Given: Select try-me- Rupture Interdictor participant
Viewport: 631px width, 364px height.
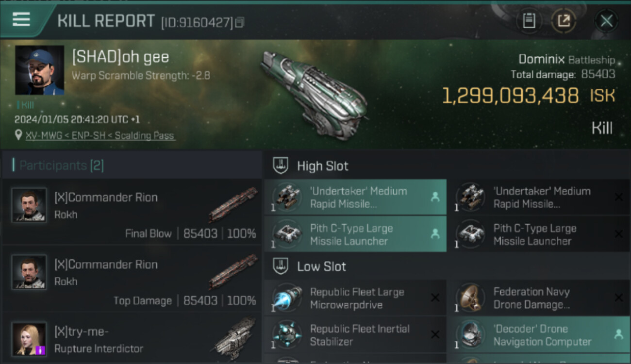Looking at the screenshot, I should (x=132, y=341).
